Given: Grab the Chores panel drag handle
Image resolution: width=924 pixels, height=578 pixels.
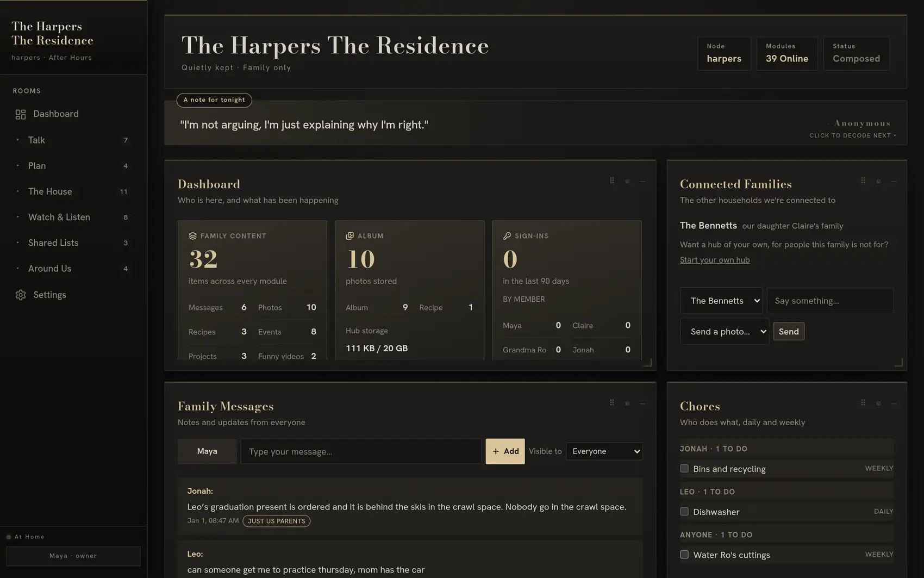Looking at the screenshot, I should pos(863,403).
